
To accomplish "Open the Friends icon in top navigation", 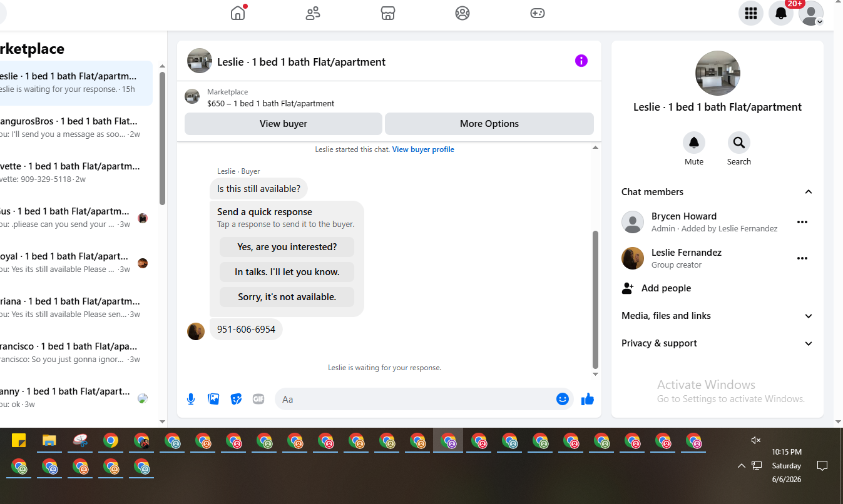I will [313, 13].
